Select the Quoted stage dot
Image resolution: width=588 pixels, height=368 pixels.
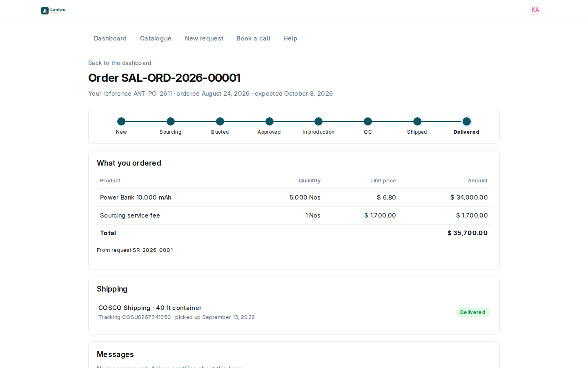click(220, 121)
